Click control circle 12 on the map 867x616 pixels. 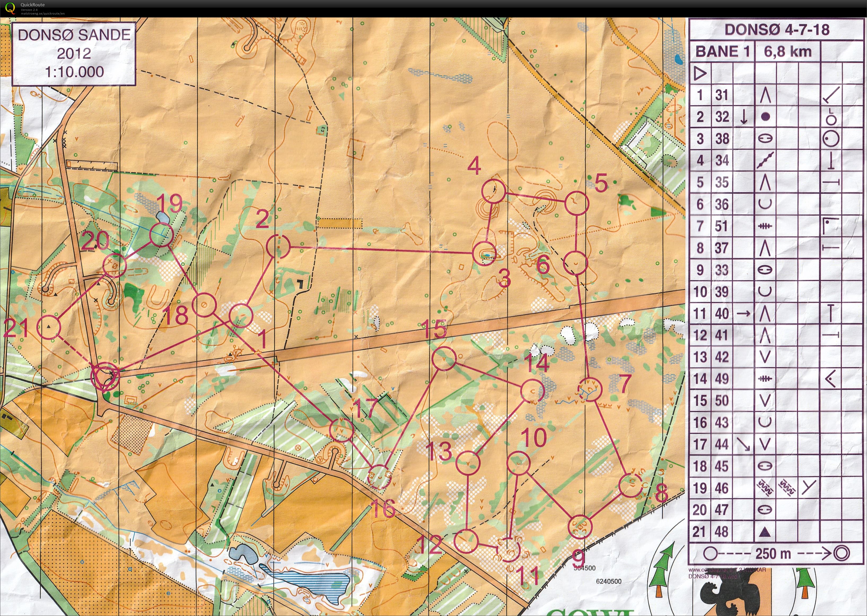[x=466, y=541]
